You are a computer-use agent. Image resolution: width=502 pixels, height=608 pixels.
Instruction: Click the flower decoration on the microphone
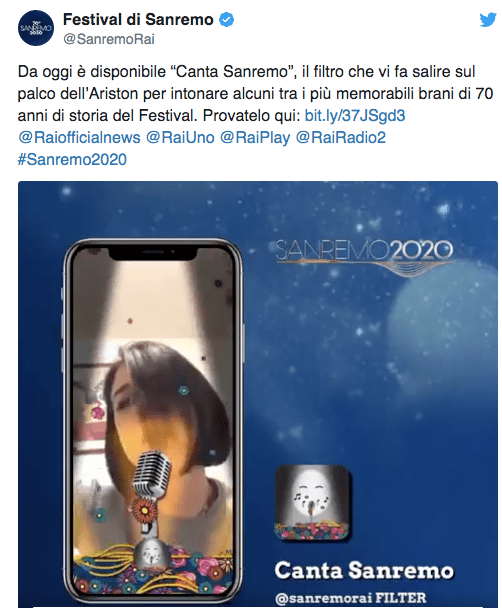[145, 510]
